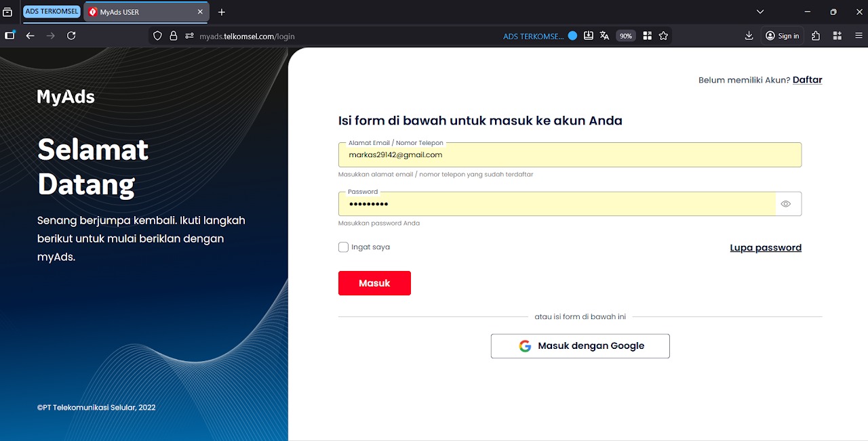Enable the Ingat saya checkbox
The image size is (868, 441).
tap(343, 247)
